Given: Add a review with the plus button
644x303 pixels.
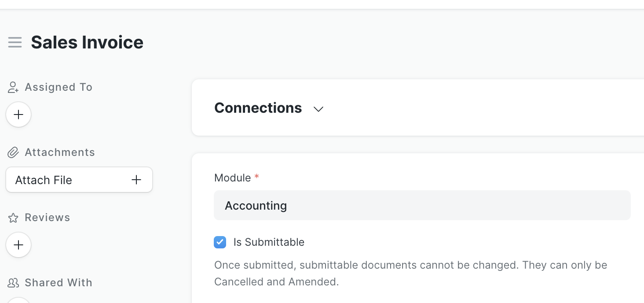Looking at the screenshot, I should 18,245.
